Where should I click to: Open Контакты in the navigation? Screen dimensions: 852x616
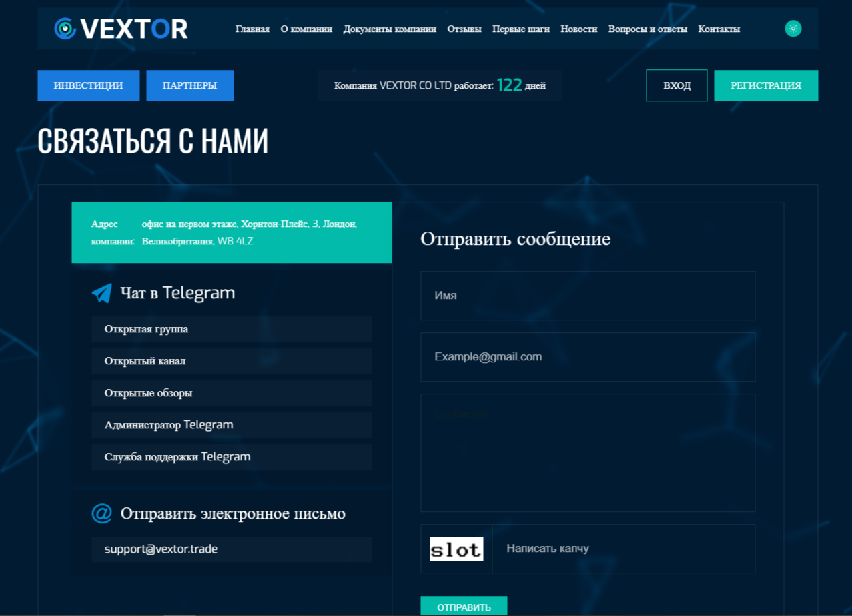click(719, 29)
